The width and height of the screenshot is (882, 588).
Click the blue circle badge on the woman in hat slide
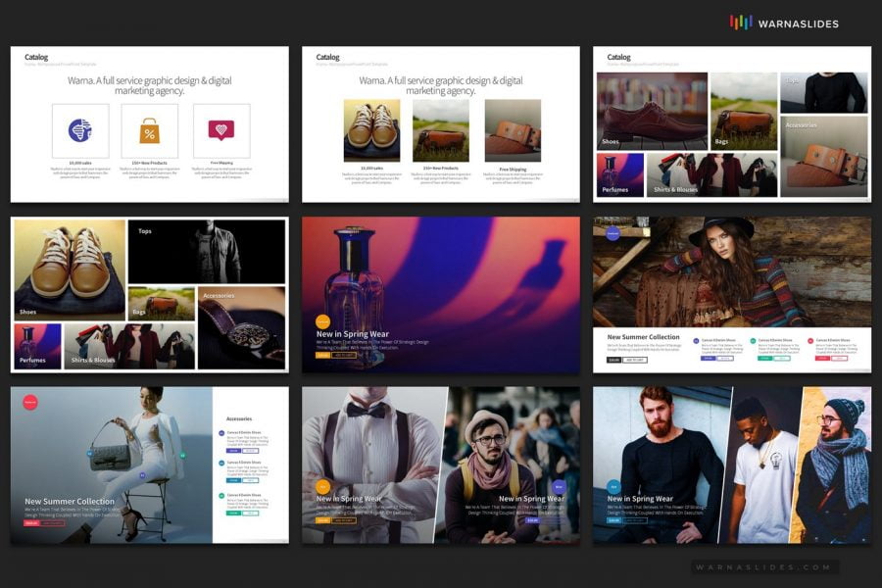(x=612, y=233)
